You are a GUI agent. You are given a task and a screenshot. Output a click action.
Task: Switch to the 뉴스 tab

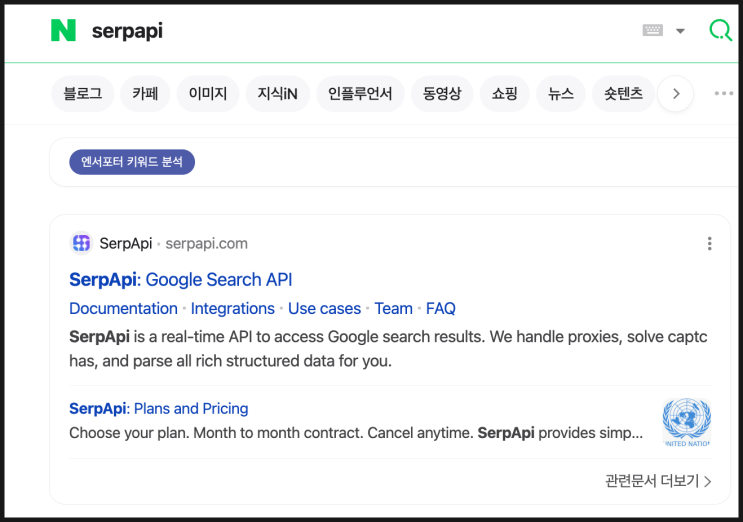click(561, 93)
